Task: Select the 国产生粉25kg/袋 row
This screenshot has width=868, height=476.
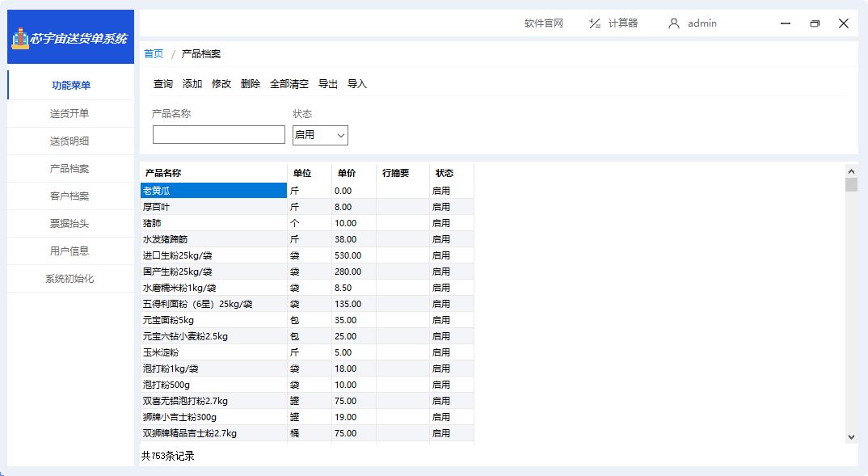Action: click(307, 272)
